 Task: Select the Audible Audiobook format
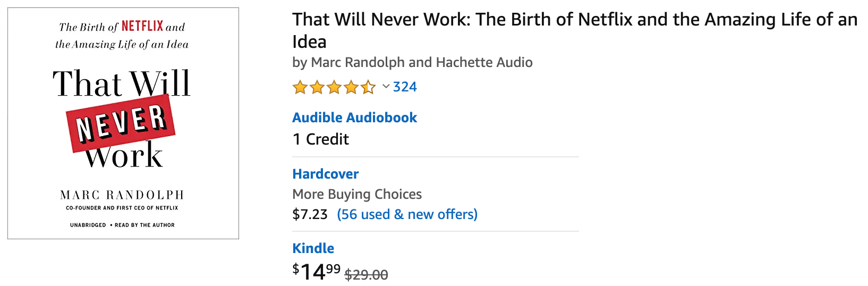[x=354, y=117]
